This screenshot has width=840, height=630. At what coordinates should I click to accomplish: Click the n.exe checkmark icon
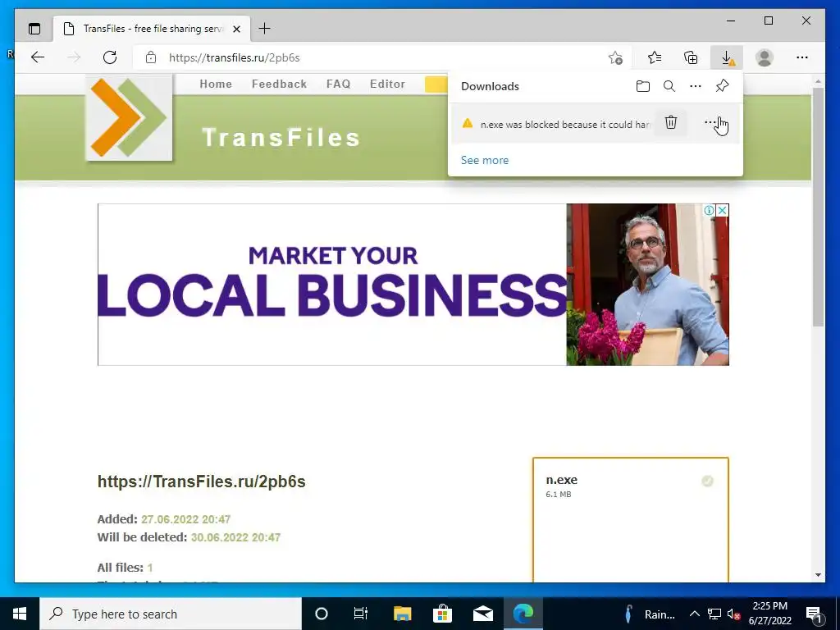pos(708,481)
